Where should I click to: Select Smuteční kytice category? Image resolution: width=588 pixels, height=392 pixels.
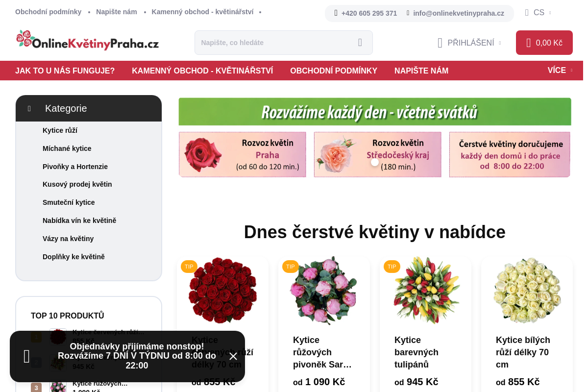coord(69,202)
